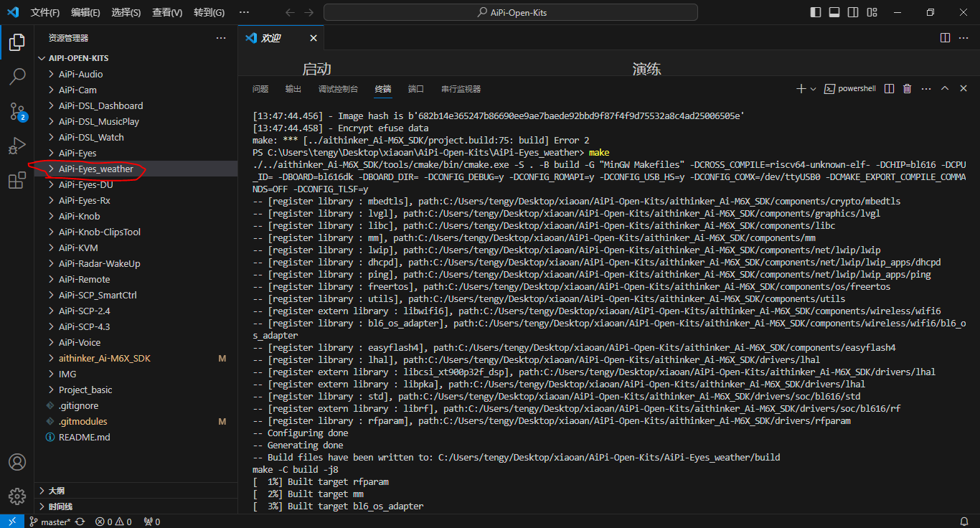Open the 查看(V) menu

click(x=167, y=12)
